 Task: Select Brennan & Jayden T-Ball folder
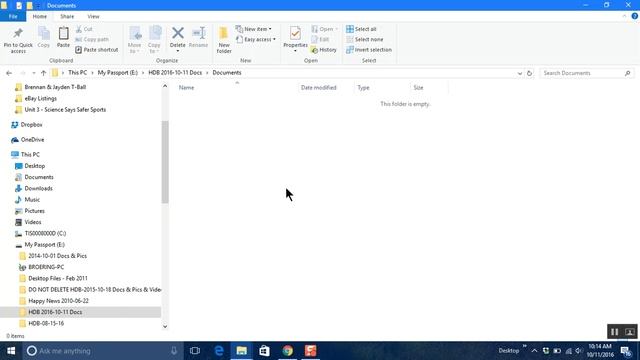[x=55, y=87]
